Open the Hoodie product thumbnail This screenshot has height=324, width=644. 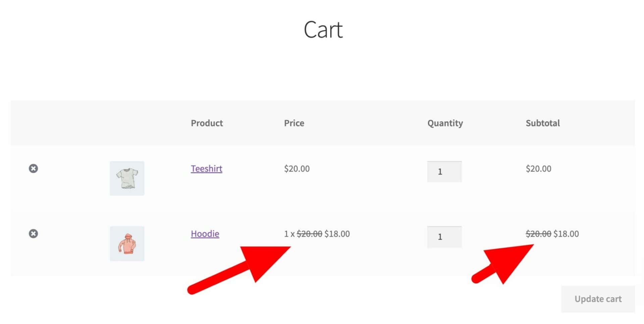(x=127, y=244)
